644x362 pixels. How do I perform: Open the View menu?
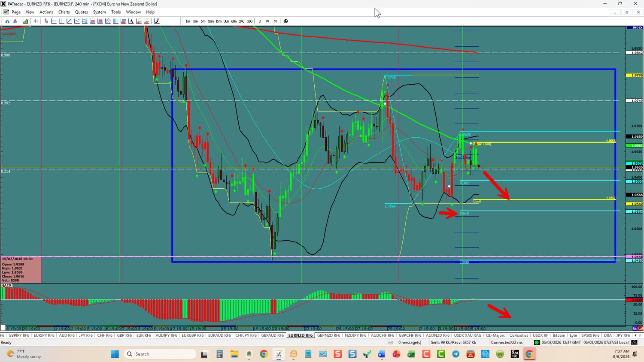(30, 12)
